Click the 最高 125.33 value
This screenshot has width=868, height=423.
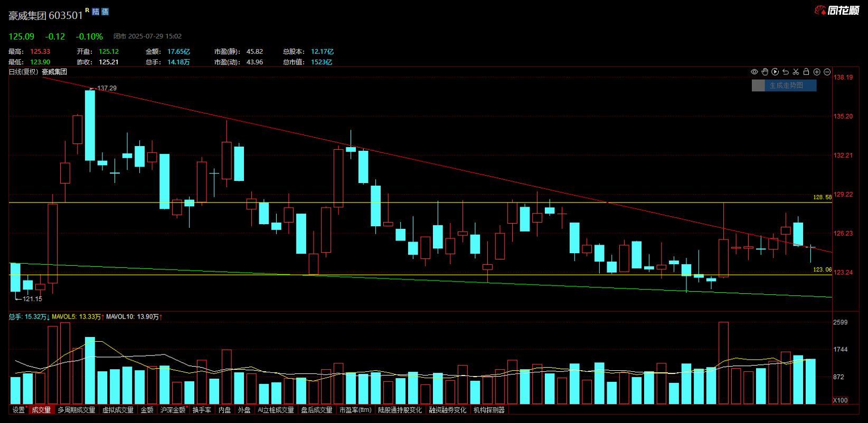(40, 52)
